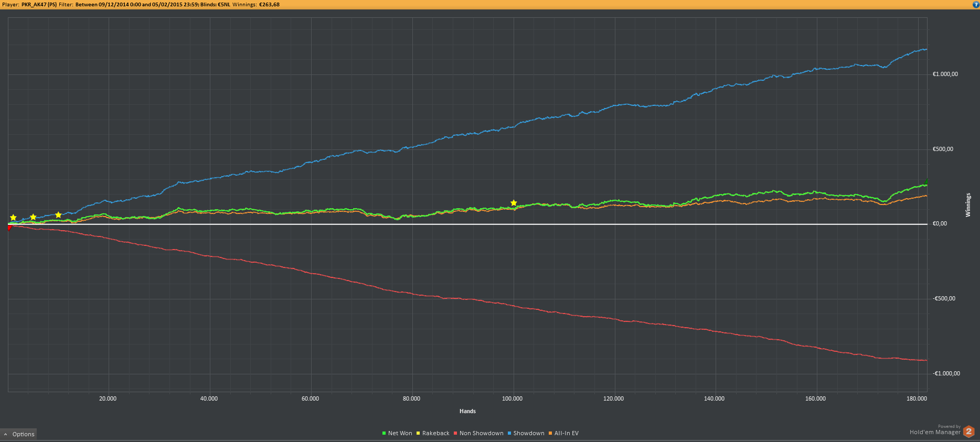Image resolution: width=980 pixels, height=442 pixels.
Task: Click the 100.000 x-axis label
Action: [513, 399]
